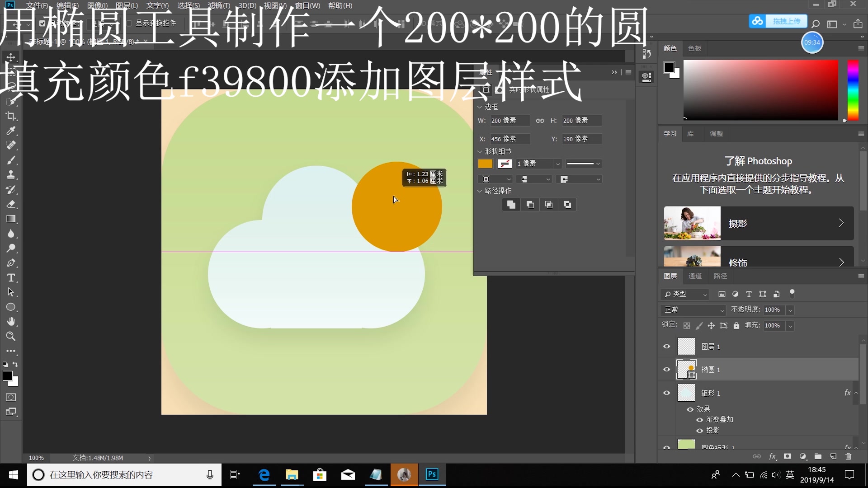This screenshot has height=488, width=868.
Task: Select the Gradient tool
Action: 11,219
